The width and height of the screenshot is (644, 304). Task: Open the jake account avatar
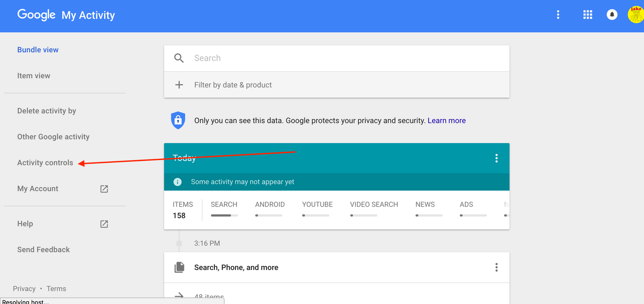(636, 15)
